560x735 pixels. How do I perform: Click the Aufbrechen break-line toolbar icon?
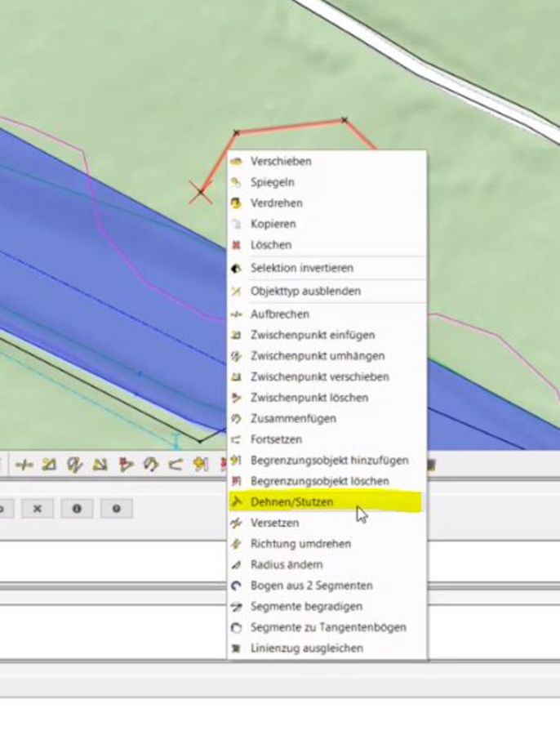pos(24,465)
